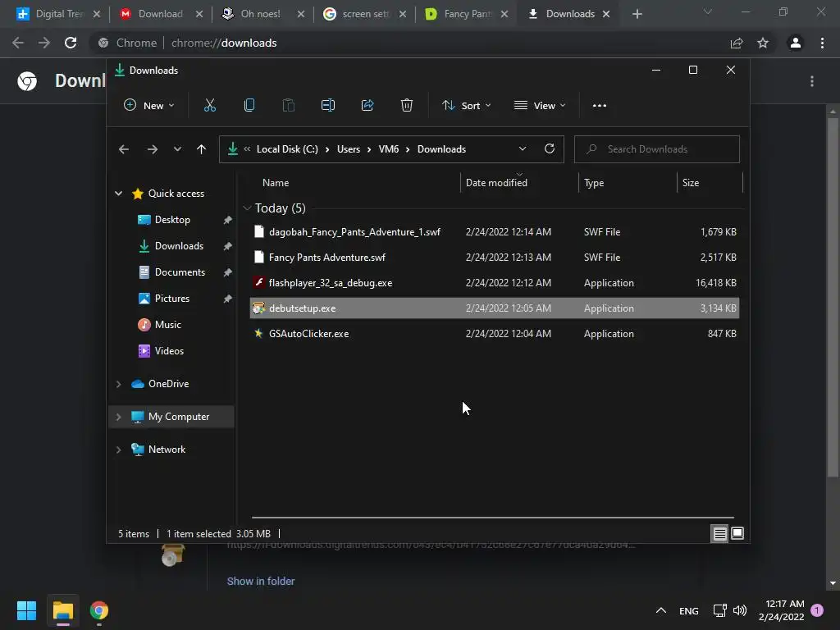840x630 pixels.
Task: Open a new Chrome tab
Action: click(637, 14)
